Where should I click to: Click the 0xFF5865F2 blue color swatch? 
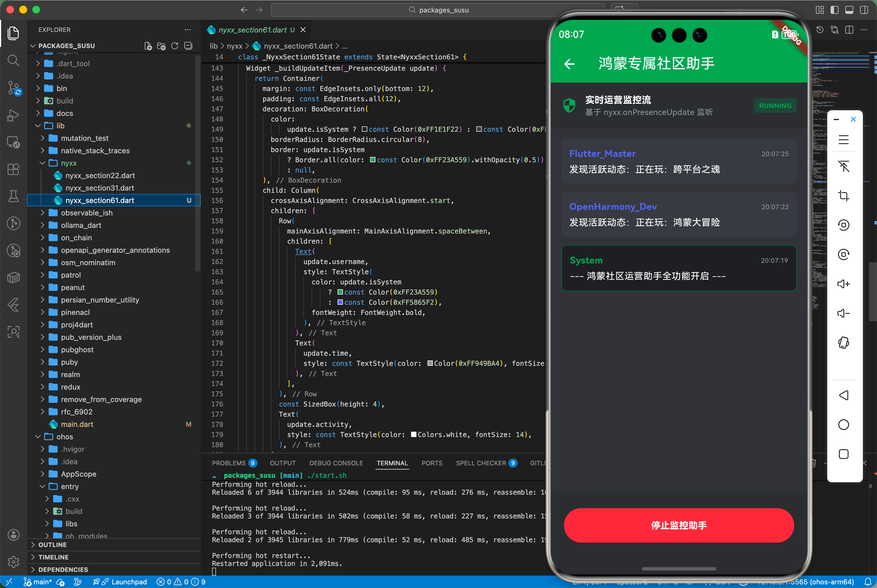coord(340,302)
